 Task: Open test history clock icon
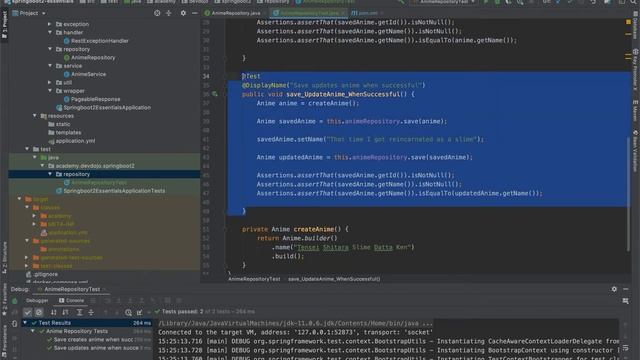(128, 313)
